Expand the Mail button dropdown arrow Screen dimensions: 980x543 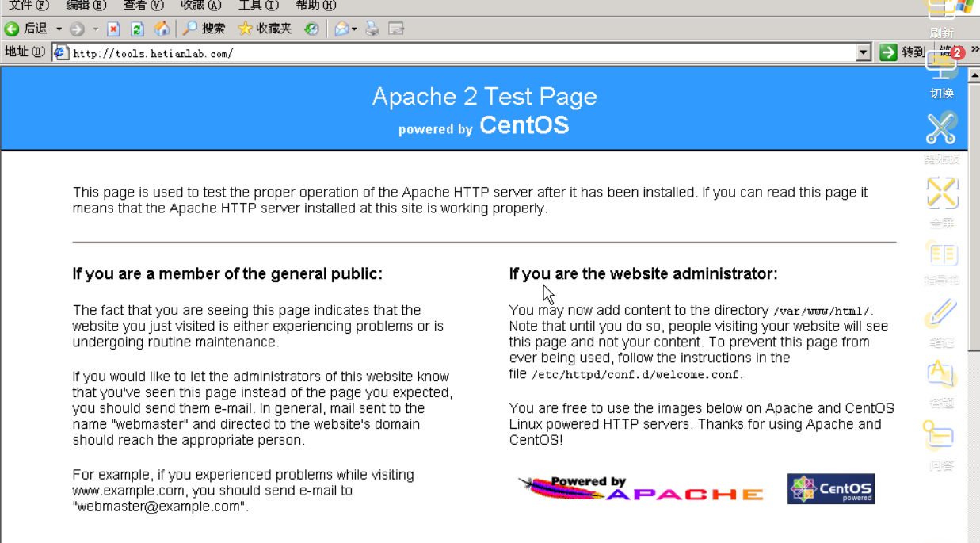[x=354, y=29]
